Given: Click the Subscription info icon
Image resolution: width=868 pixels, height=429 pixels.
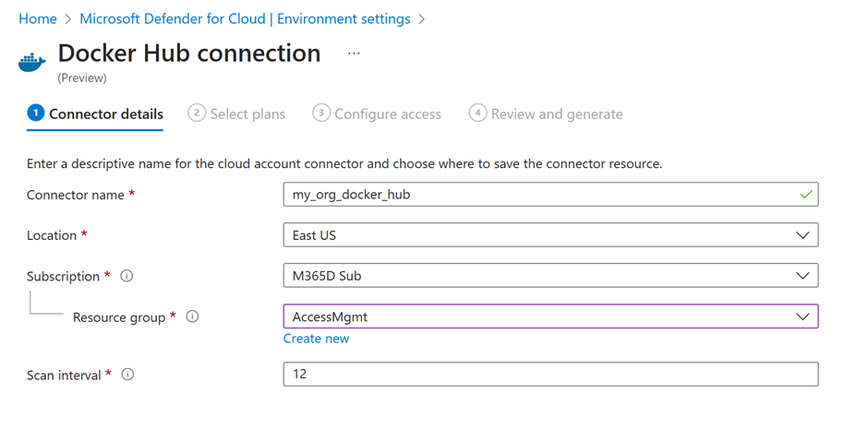Looking at the screenshot, I should [x=127, y=276].
